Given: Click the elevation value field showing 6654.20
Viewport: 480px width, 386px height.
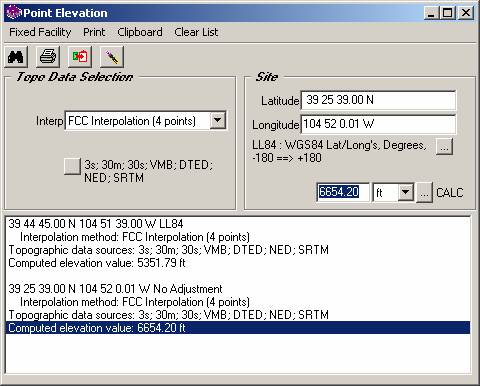Looking at the screenshot, I should point(343,192).
